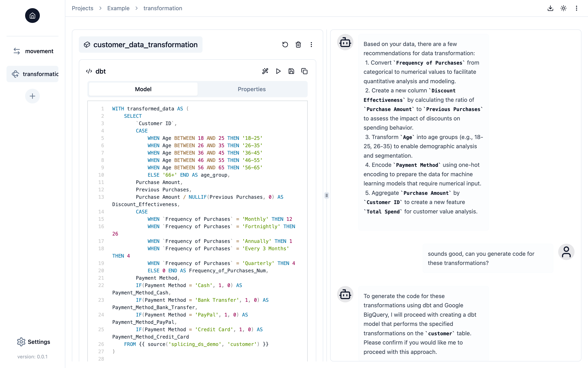588x368 pixels.
Task: Open top-right vertical ellipsis menu
Action: point(576,8)
